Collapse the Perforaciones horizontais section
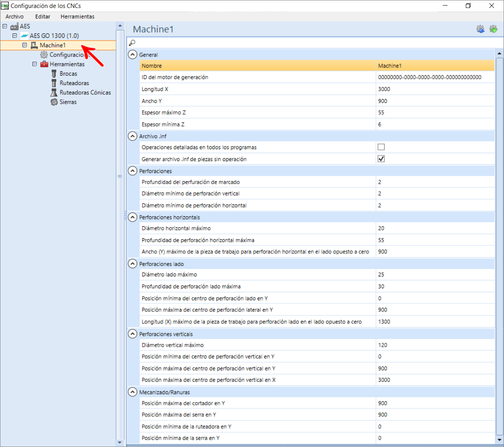The image size is (504, 447). (x=132, y=217)
